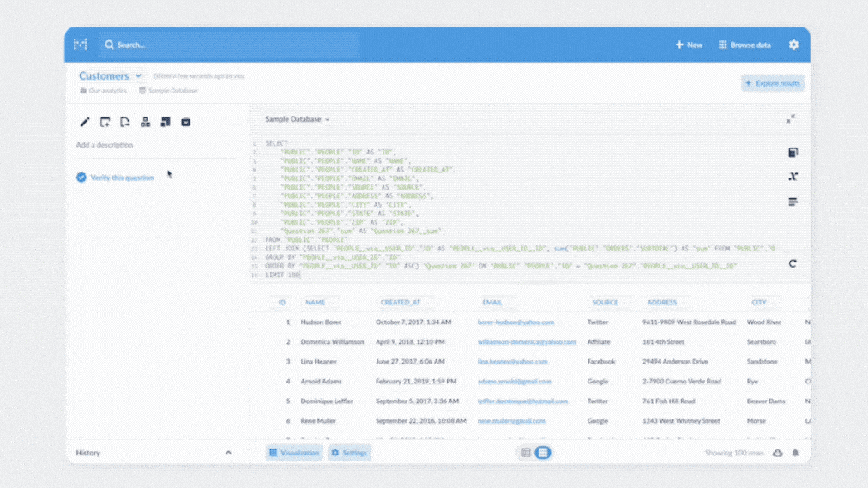Sort by the CITY column header
868x488 pixels.
759,303
